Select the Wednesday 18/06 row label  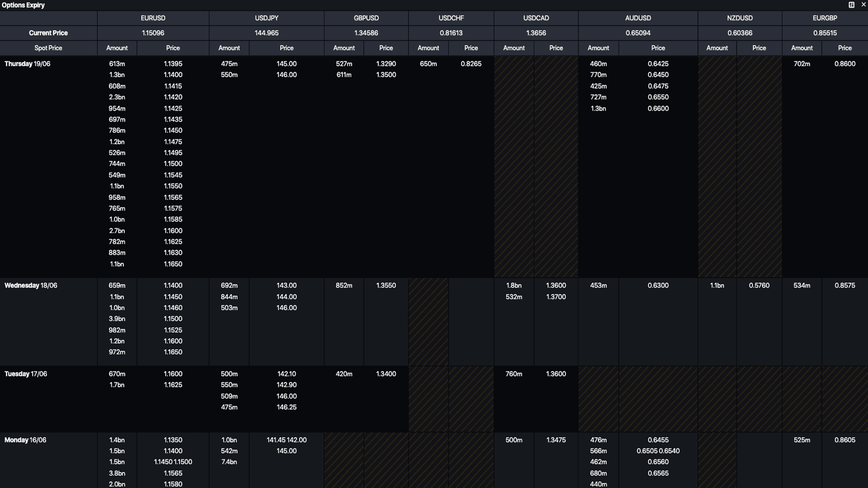31,285
